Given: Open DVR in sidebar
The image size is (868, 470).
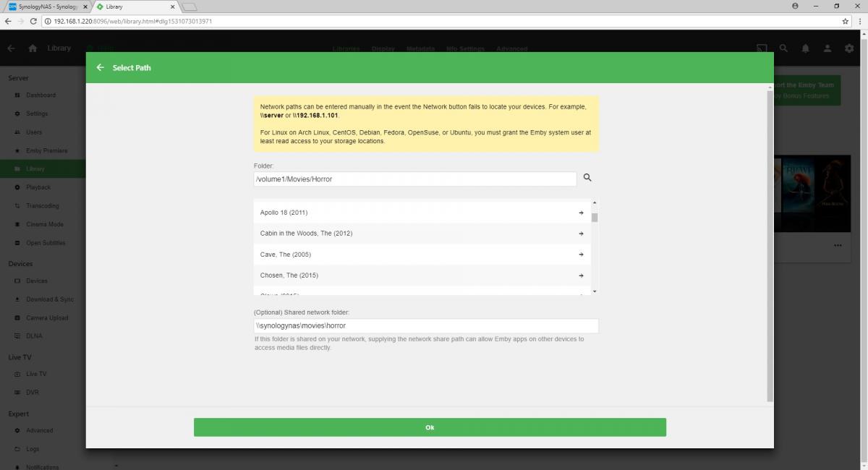Looking at the screenshot, I should click(x=43, y=392).
